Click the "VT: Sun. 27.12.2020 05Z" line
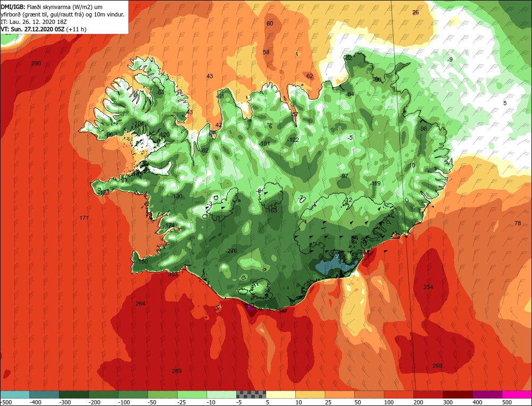 [x=33, y=29]
